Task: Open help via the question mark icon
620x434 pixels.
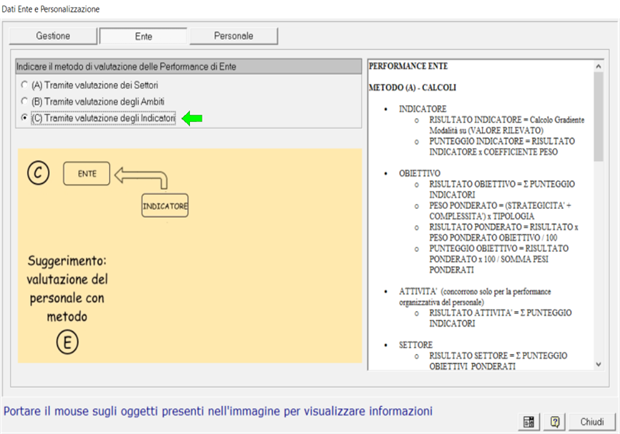Action: [554, 422]
